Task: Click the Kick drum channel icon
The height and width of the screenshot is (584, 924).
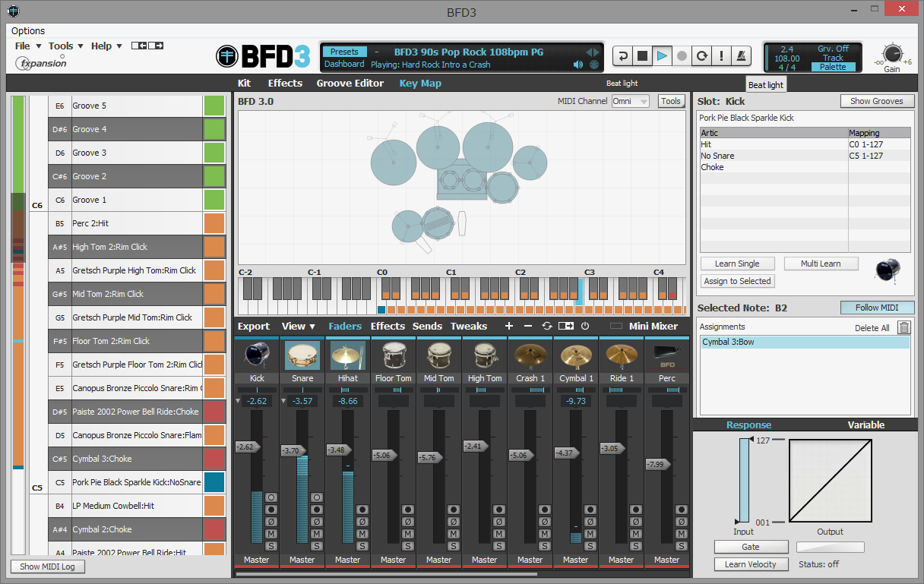Action: coord(257,355)
